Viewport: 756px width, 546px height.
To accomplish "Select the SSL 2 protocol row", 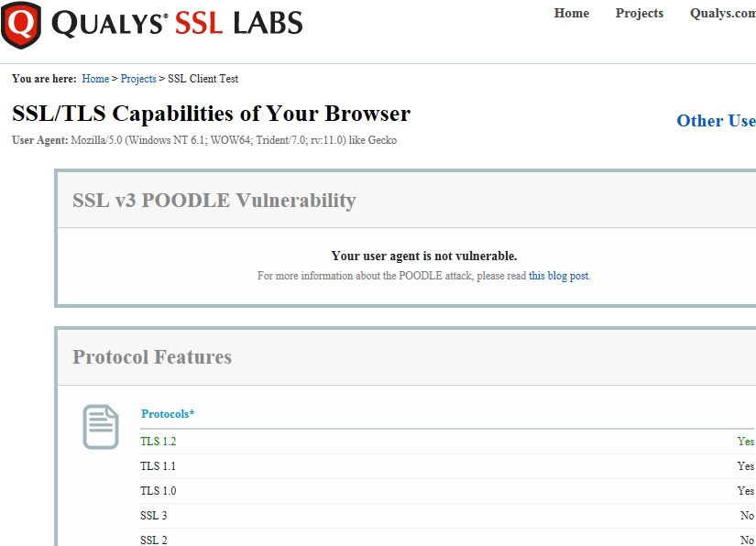I will tap(447, 539).
